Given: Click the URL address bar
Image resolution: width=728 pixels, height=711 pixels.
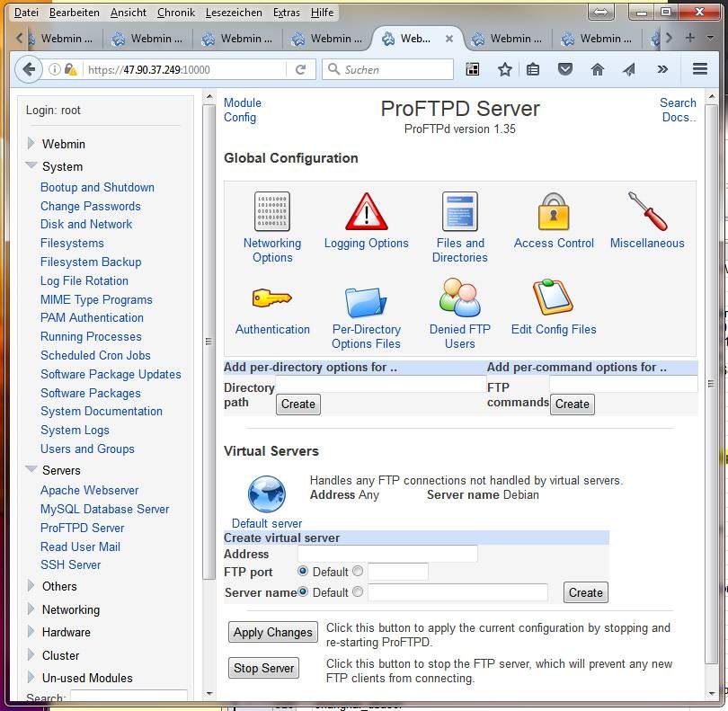Looking at the screenshot, I should tap(186, 69).
